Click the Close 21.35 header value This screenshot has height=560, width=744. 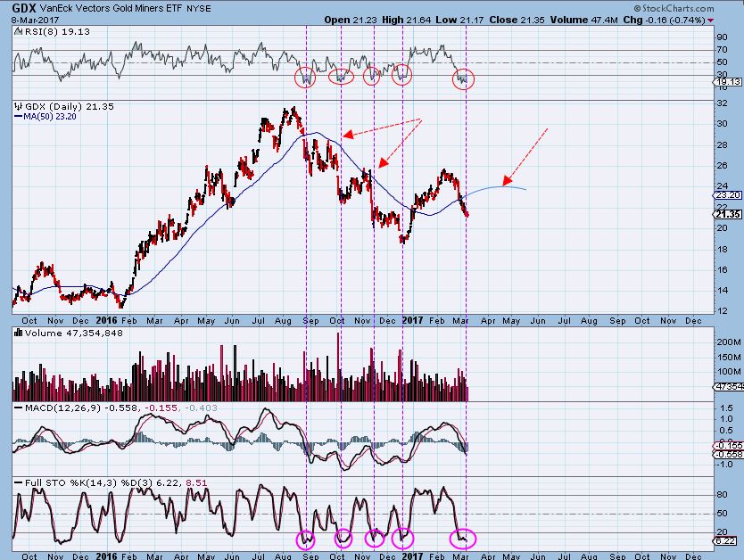[x=517, y=21]
